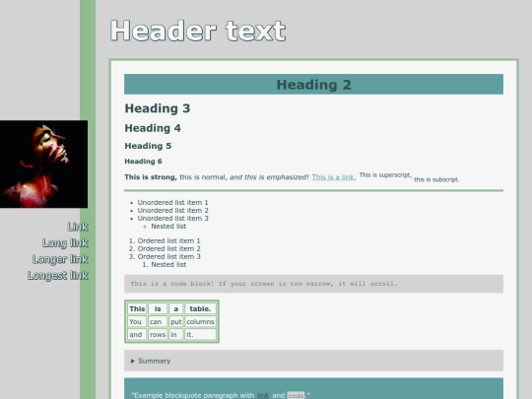Select the inline 'code' in the blockquote

click(x=296, y=395)
